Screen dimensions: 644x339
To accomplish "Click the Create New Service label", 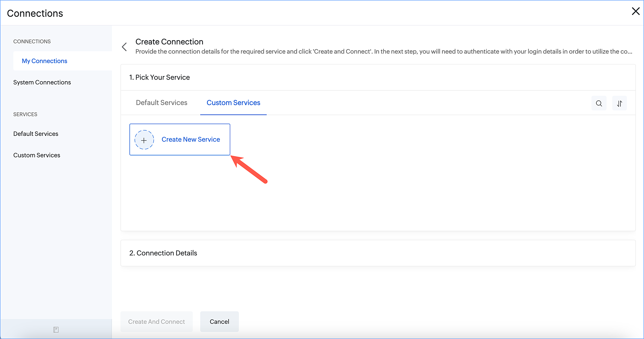I will click(x=191, y=139).
